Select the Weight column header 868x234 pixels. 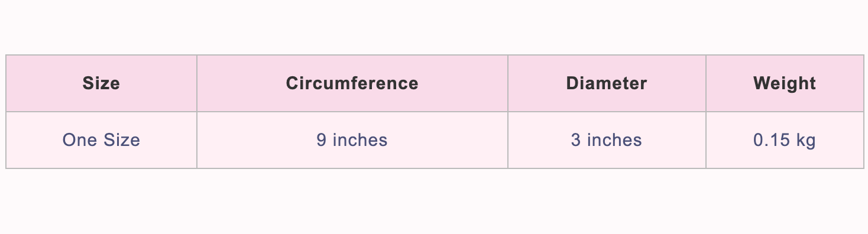coord(785,83)
